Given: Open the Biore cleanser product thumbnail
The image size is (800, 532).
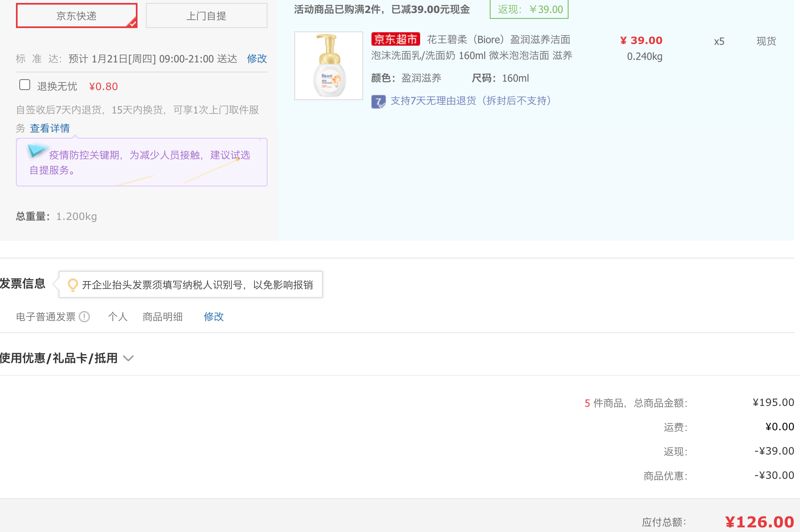Looking at the screenshot, I should click(328, 66).
